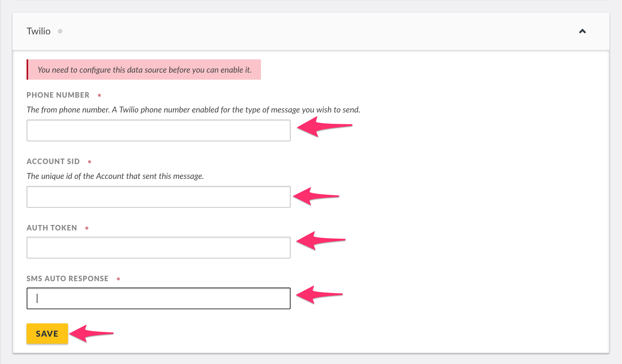Focus the Account SID input field
This screenshot has width=622, height=364.
tap(159, 197)
